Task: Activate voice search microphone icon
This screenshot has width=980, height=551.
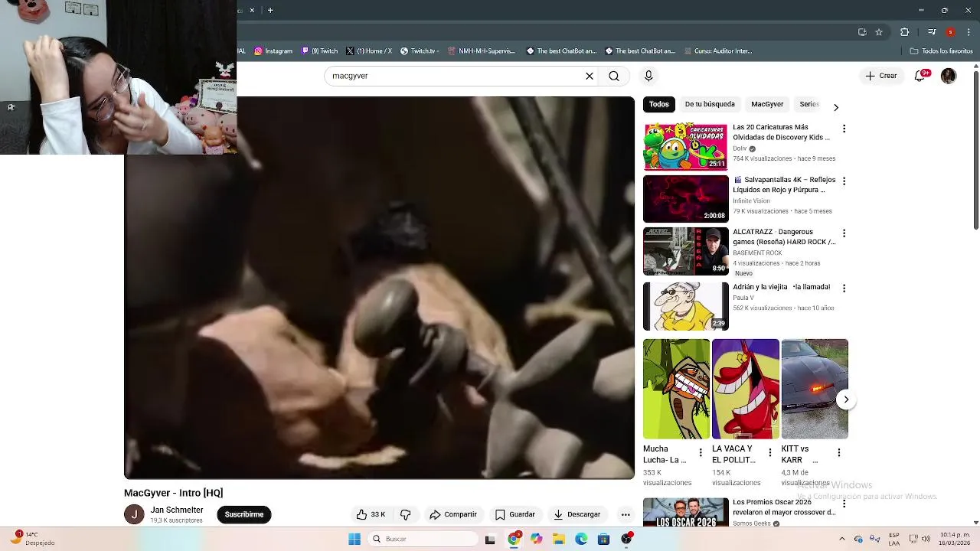Action: click(x=648, y=76)
